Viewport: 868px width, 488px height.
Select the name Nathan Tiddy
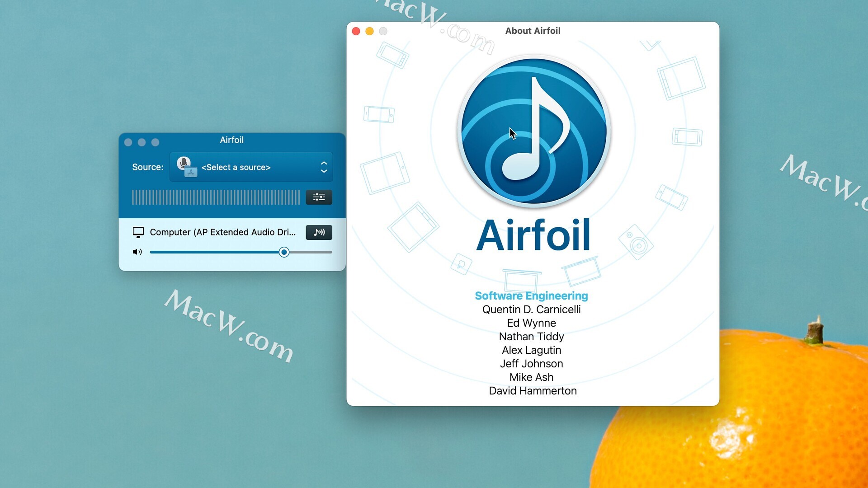(531, 337)
